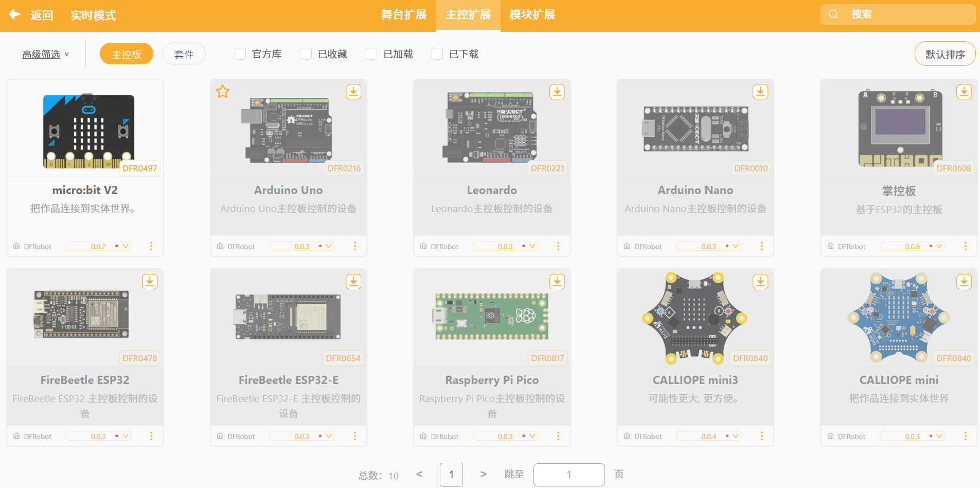Open more options for 把作品连接到实体世界 CALLIOPE mini
The image size is (980, 488).
click(966, 436)
